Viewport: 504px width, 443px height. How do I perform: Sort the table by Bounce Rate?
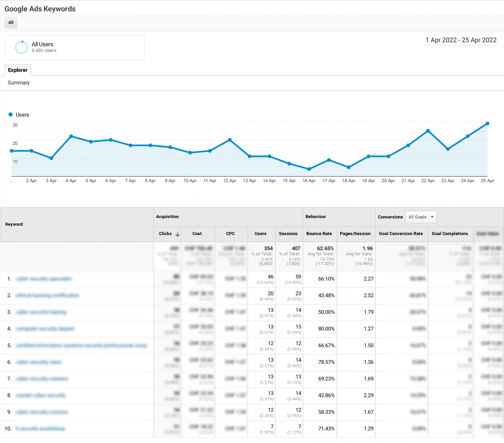319,234
